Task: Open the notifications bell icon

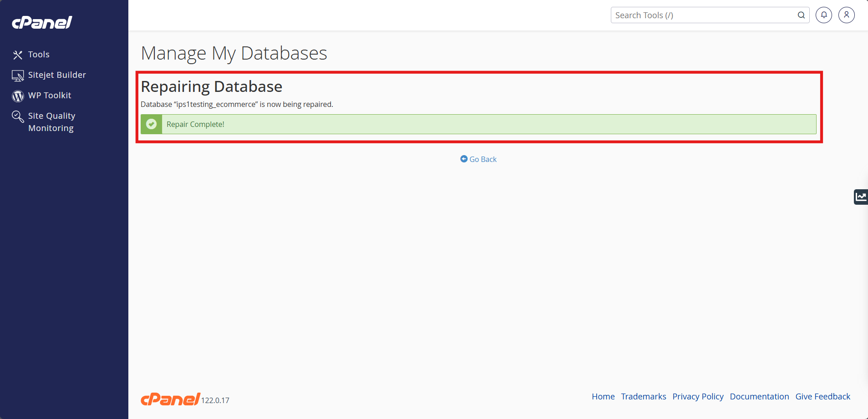Action: pos(824,15)
